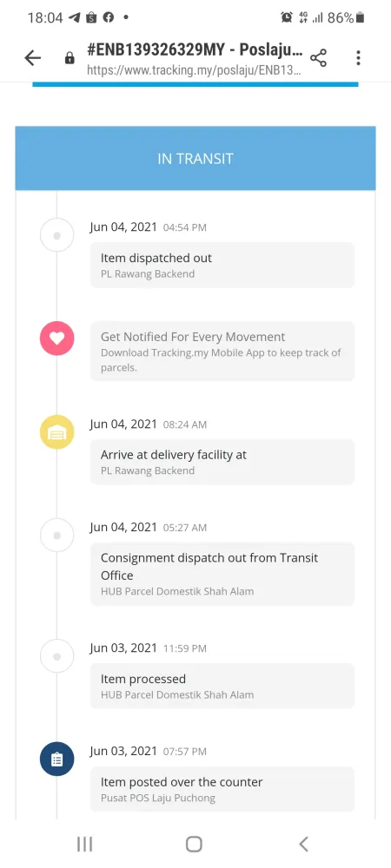Image resolution: width=391 pixels, height=868 pixels.
Task: Tap the Consignment dispatch out timeline marker
Action: (x=57, y=536)
